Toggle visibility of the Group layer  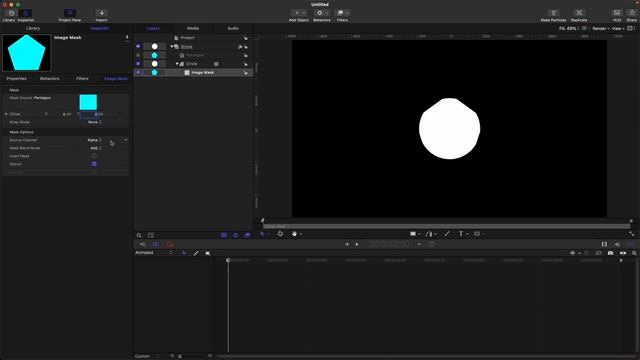tap(138, 47)
